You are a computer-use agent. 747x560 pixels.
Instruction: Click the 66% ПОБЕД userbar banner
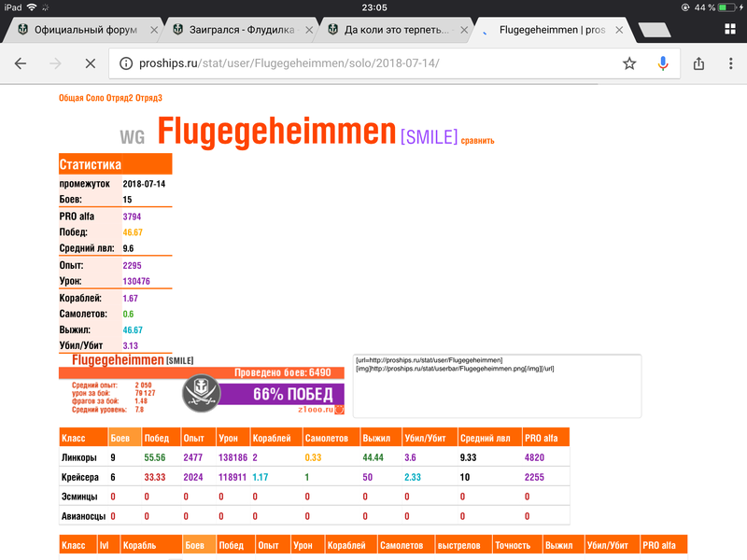coord(281,394)
